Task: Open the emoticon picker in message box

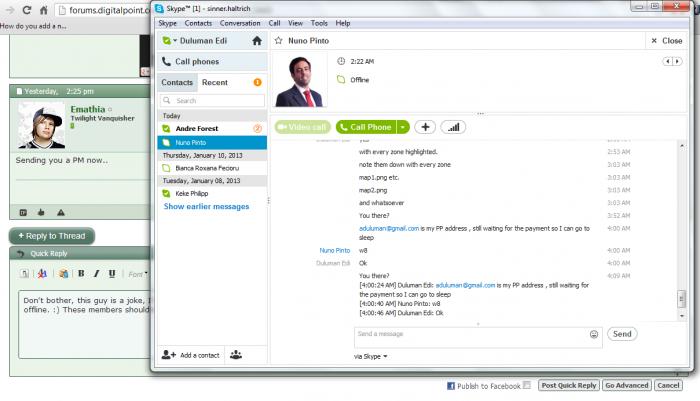Action: coord(594,334)
